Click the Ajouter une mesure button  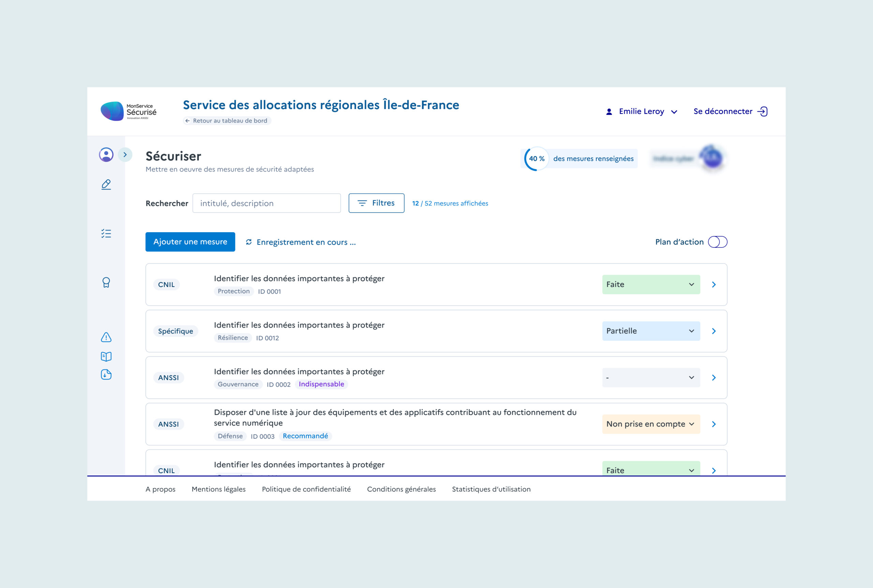190,242
